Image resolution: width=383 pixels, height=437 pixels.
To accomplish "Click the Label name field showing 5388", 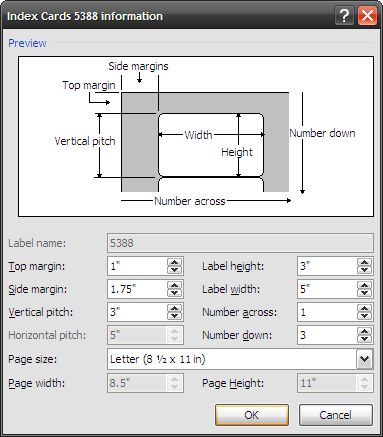I will pyautogui.click(x=240, y=243).
